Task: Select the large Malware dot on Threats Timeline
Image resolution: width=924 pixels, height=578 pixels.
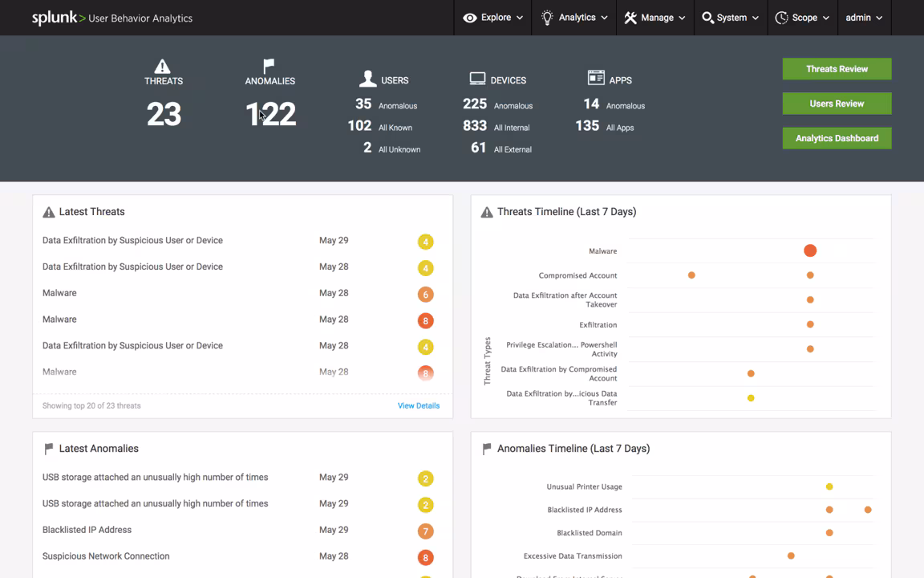Action: click(x=810, y=251)
